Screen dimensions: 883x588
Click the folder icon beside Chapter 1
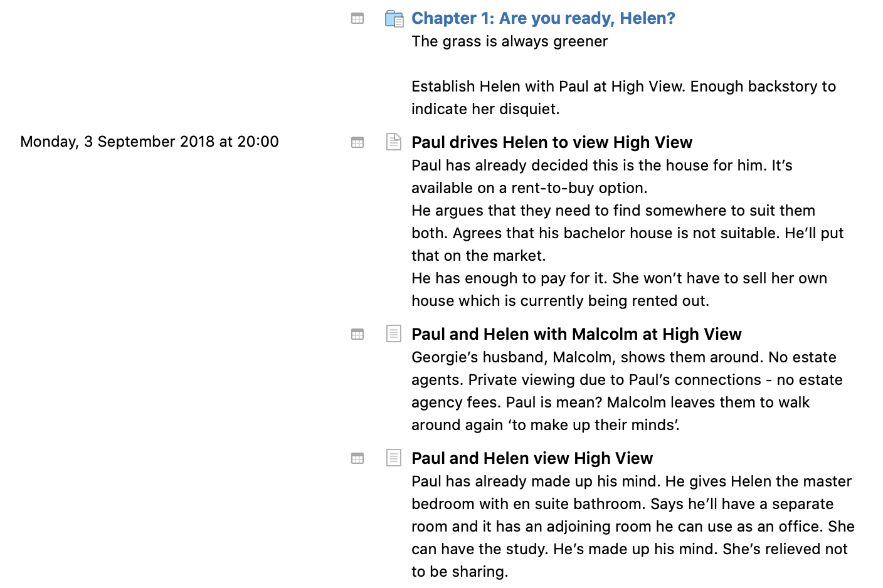(394, 19)
